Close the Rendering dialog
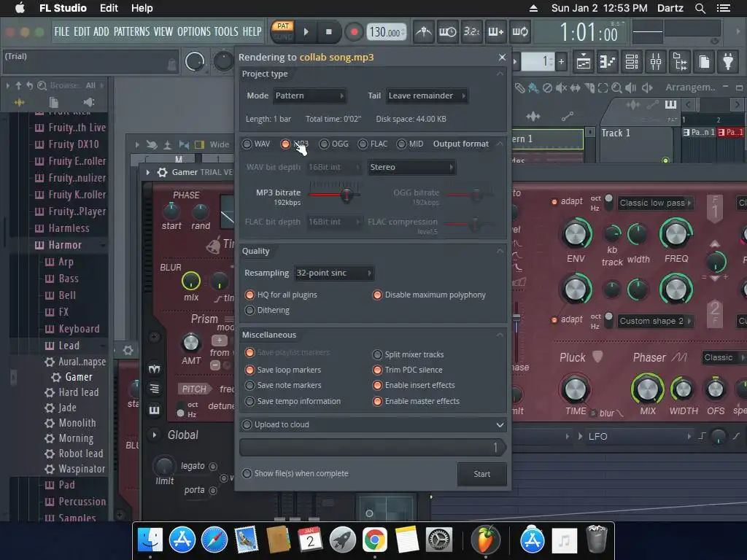The image size is (747, 560). 502,57
